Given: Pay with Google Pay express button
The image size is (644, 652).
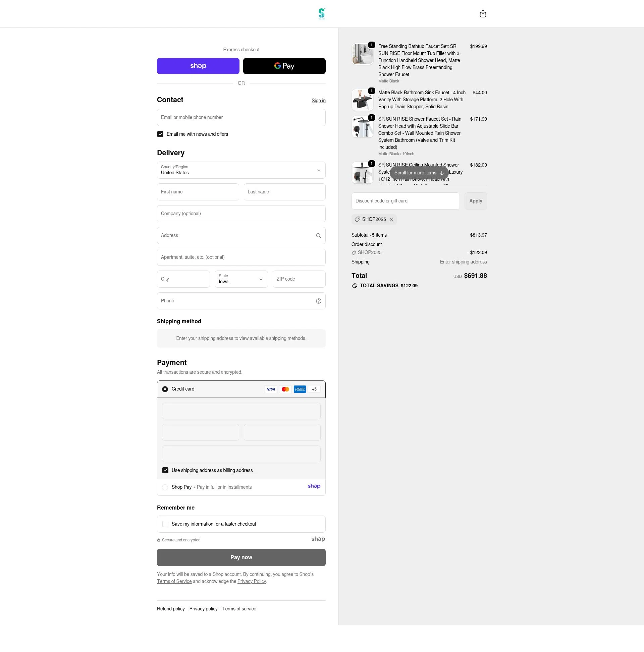Looking at the screenshot, I should pos(284,66).
